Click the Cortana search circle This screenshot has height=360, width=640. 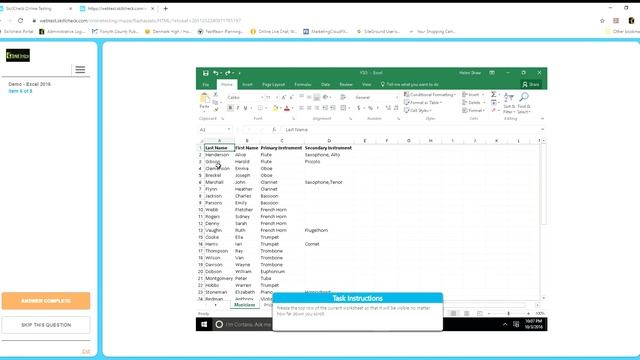(x=219, y=324)
